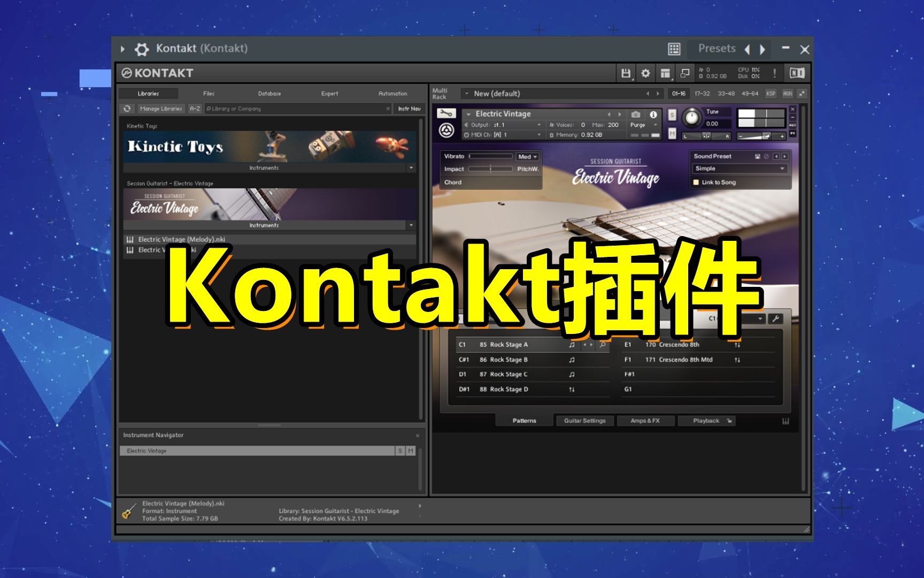Open the Amps & FX tab

[x=645, y=421]
